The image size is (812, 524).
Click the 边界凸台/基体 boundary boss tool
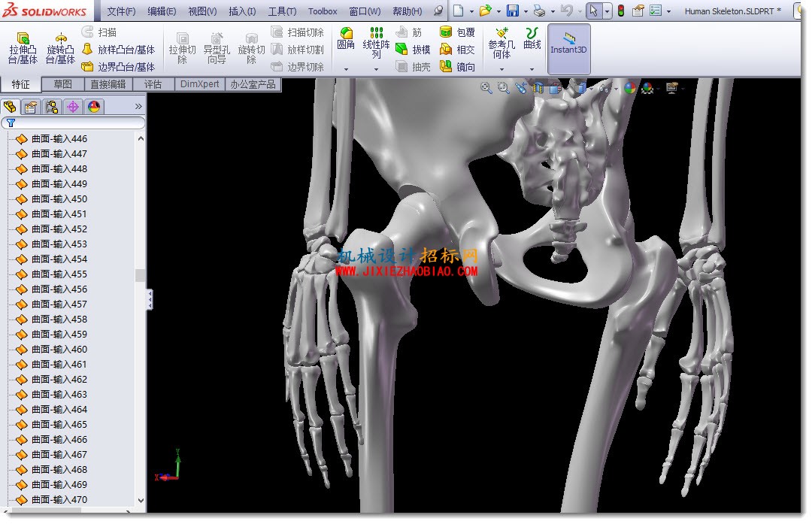[x=119, y=66]
